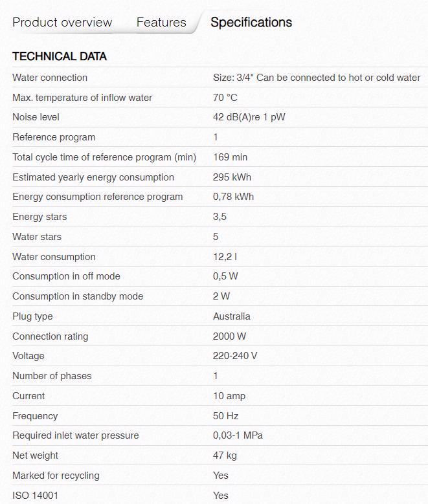Click the 169 min cycle time value
Image resolution: width=428 pixels, height=504 pixels.
point(230,157)
